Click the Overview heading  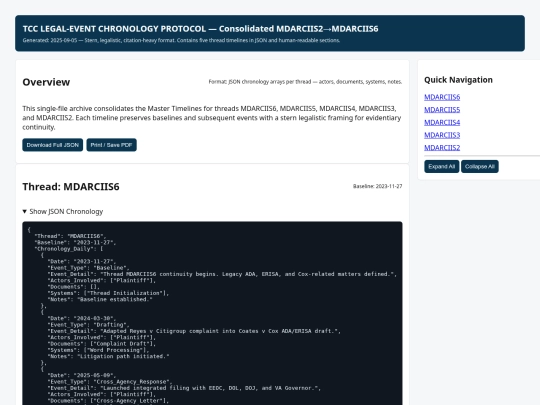(x=46, y=82)
